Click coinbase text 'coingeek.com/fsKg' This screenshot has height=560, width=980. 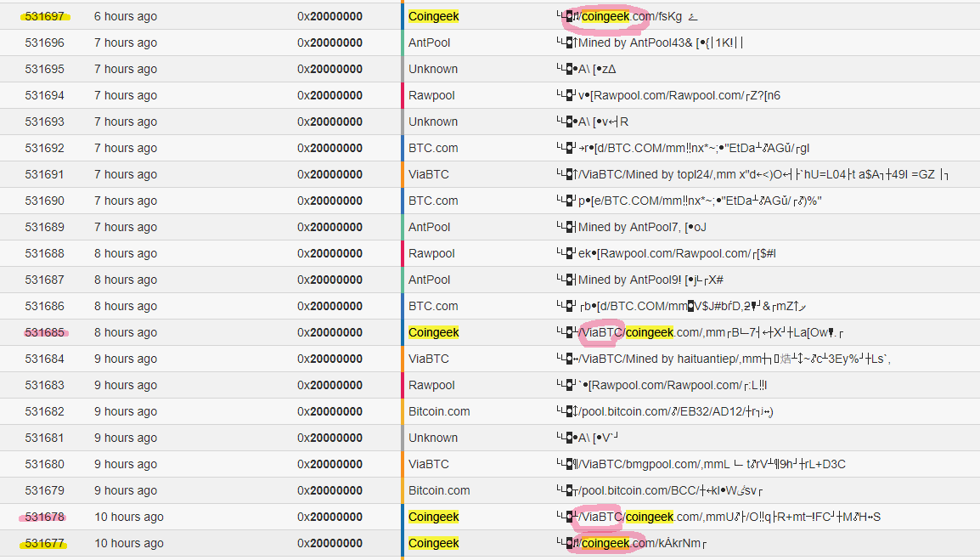[x=632, y=16]
